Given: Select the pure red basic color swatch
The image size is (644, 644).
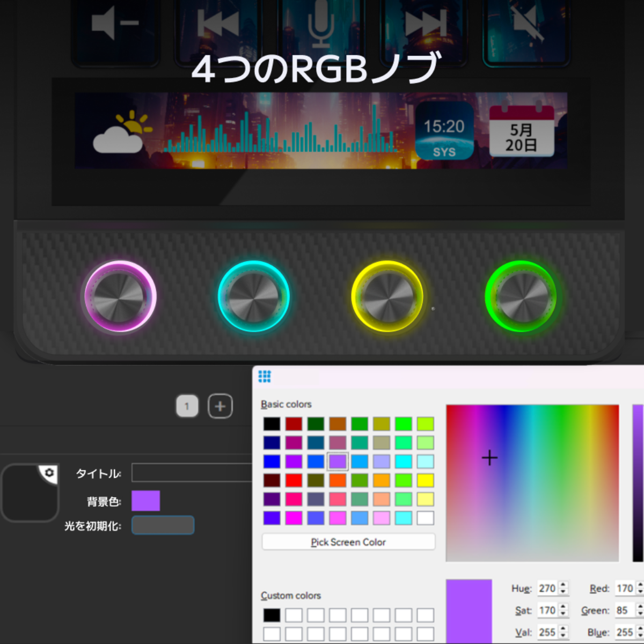Looking at the screenshot, I should [x=294, y=480].
